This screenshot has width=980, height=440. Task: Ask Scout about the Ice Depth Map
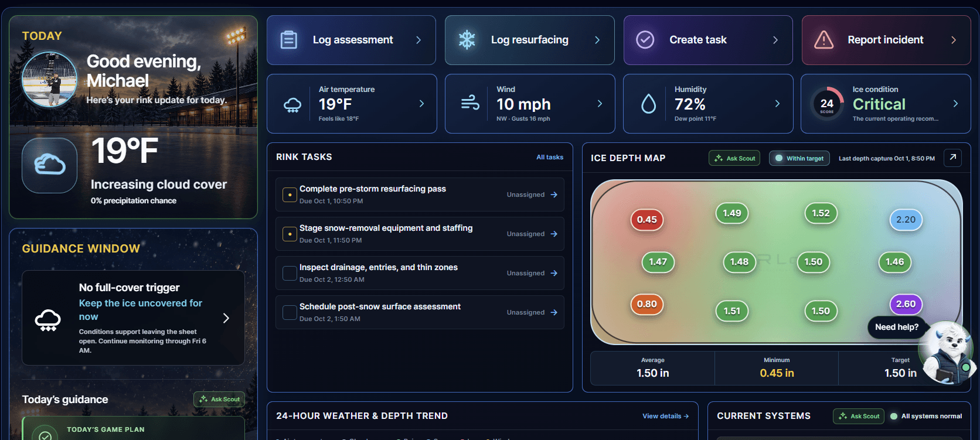tap(734, 158)
